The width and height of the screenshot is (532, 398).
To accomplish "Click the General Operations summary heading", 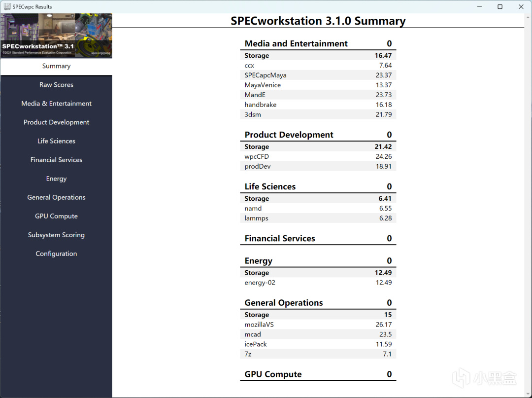I will (284, 303).
